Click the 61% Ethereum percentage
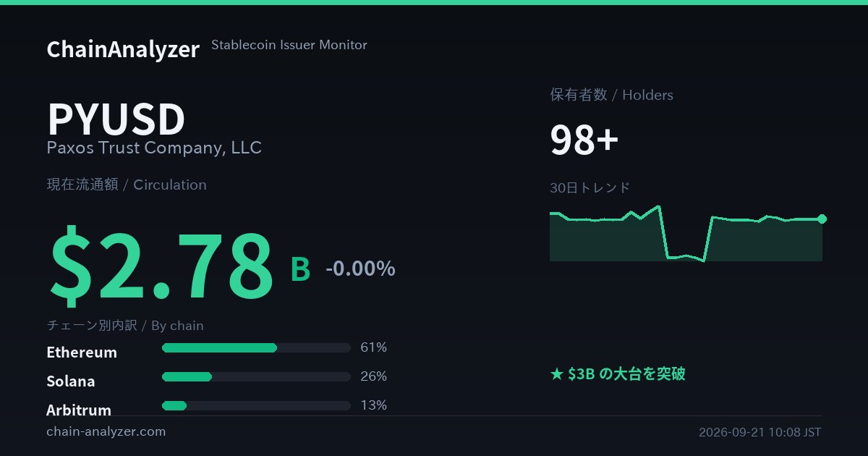Image resolution: width=868 pixels, height=456 pixels. [374, 347]
